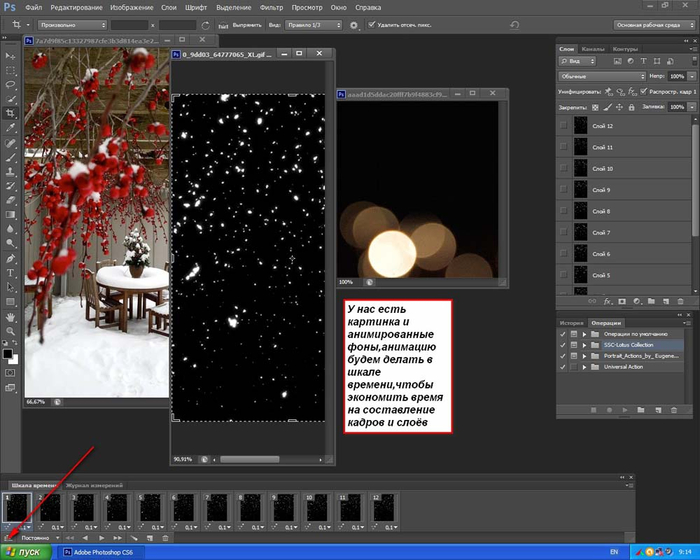Toggle 'Операции по умолчанию' action set checkmark
The height and width of the screenshot is (560, 700).
(562, 334)
